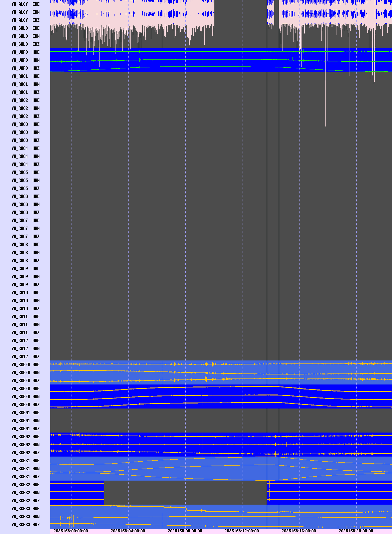Select the YN_RA09 HNZ channel label

25,284
